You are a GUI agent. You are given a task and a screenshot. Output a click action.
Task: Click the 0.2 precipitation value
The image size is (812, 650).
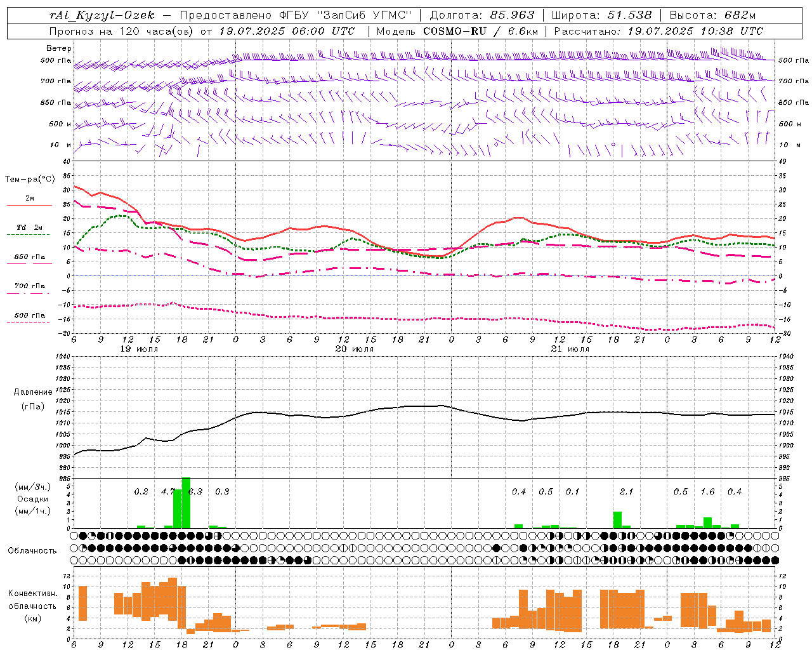141,492
